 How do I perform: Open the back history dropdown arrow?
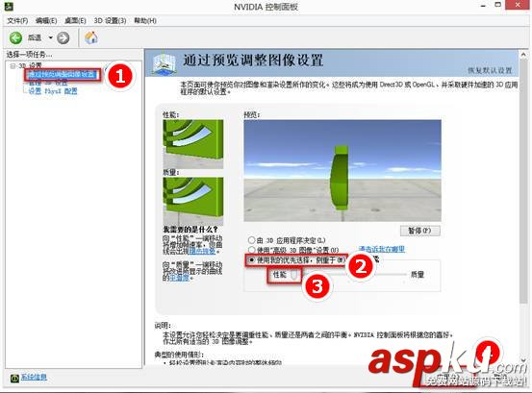51,37
